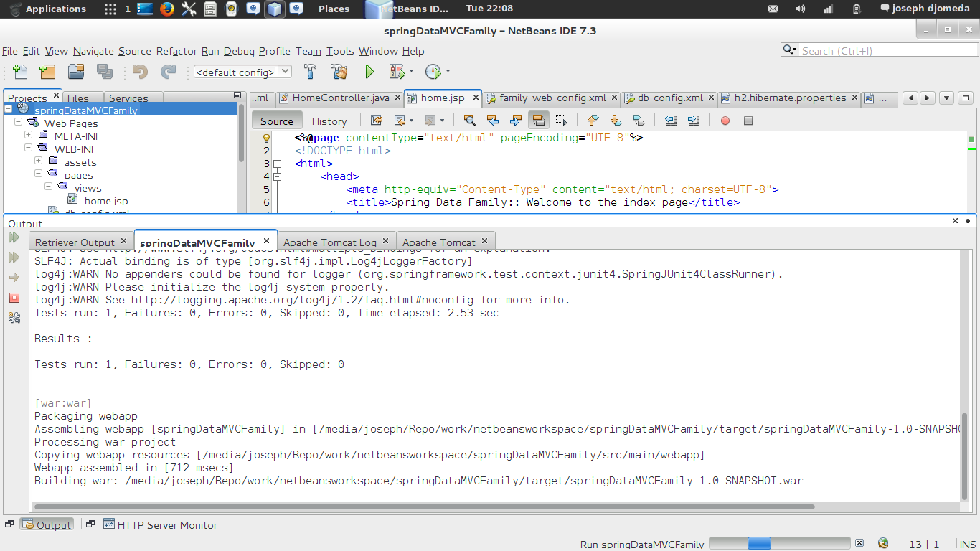Open the Refactor menu
The width and height of the screenshot is (980, 551).
pos(176,51)
